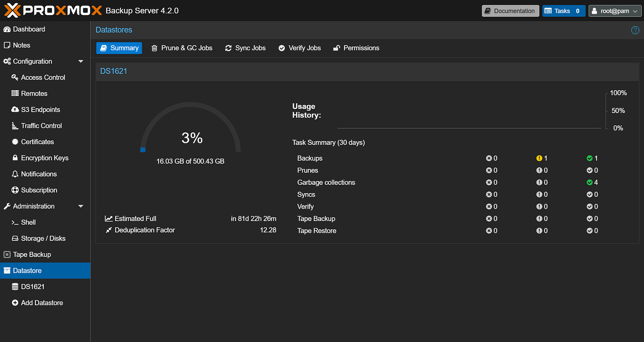This screenshot has width=644, height=342.
Task: Open Traffic Control in the sidebar
Action: tap(45, 126)
